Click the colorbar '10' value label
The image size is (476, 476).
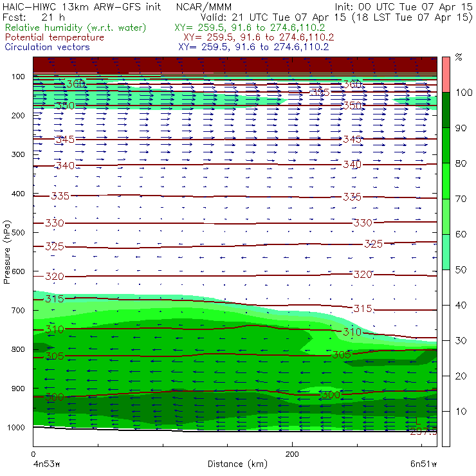tap(461, 411)
